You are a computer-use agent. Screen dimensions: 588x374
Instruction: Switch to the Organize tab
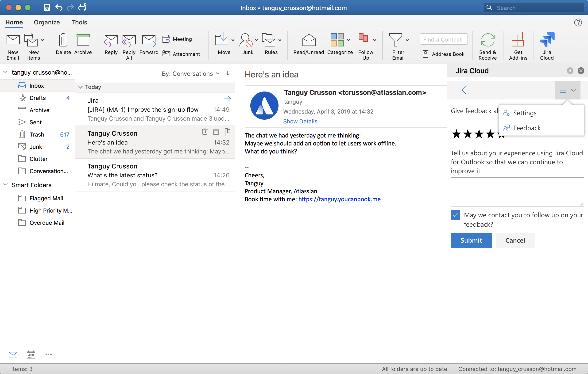click(47, 22)
